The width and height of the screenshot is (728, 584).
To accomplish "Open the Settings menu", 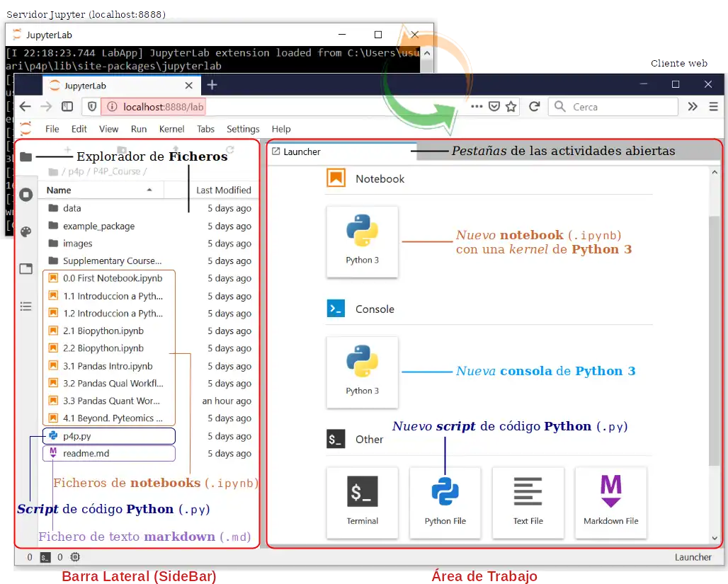I will tap(243, 129).
